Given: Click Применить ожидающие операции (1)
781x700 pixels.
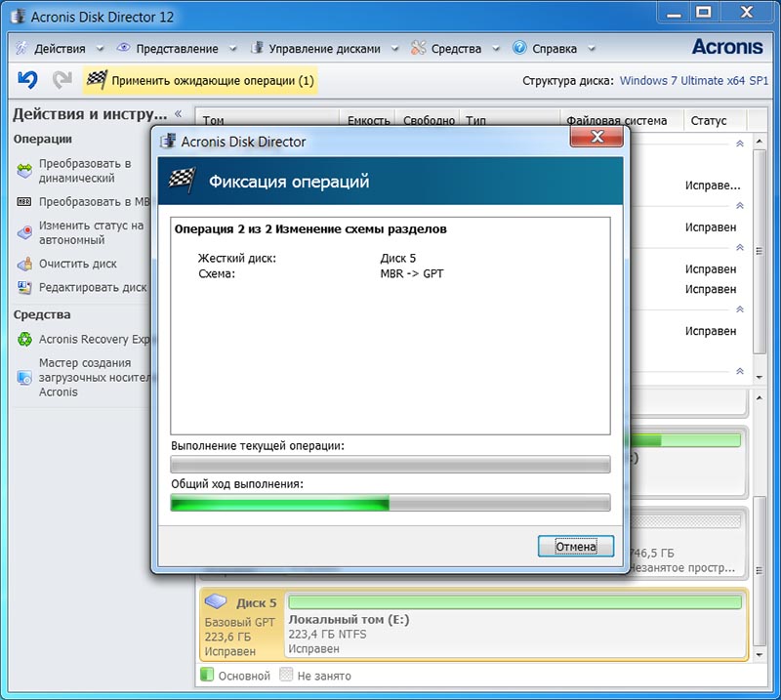Looking at the screenshot, I should pos(200,81).
